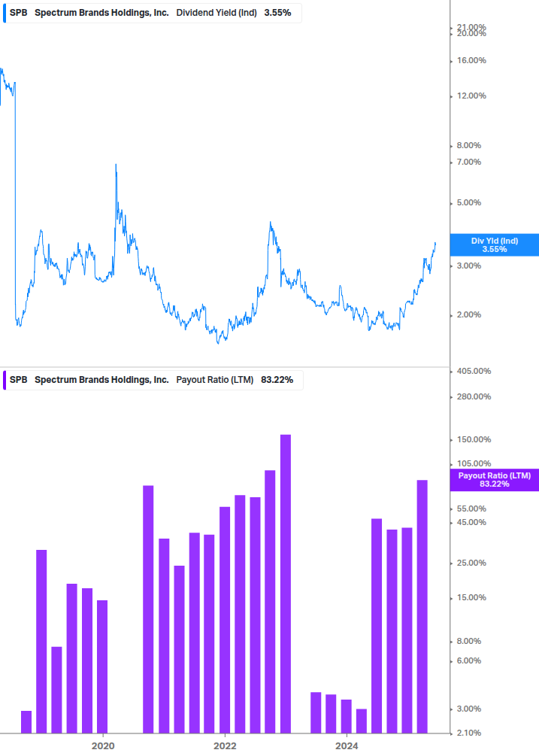This screenshot has height=756, width=539.
Task: Click the blue 'Div Yld (Ind) 3.55%' axis tag
Action: (494, 245)
